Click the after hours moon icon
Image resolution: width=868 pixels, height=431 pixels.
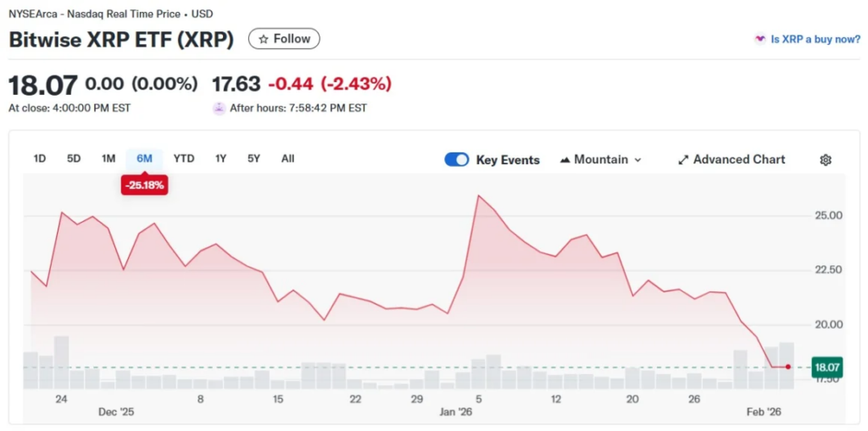pyautogui.click(x=219, y=108)
